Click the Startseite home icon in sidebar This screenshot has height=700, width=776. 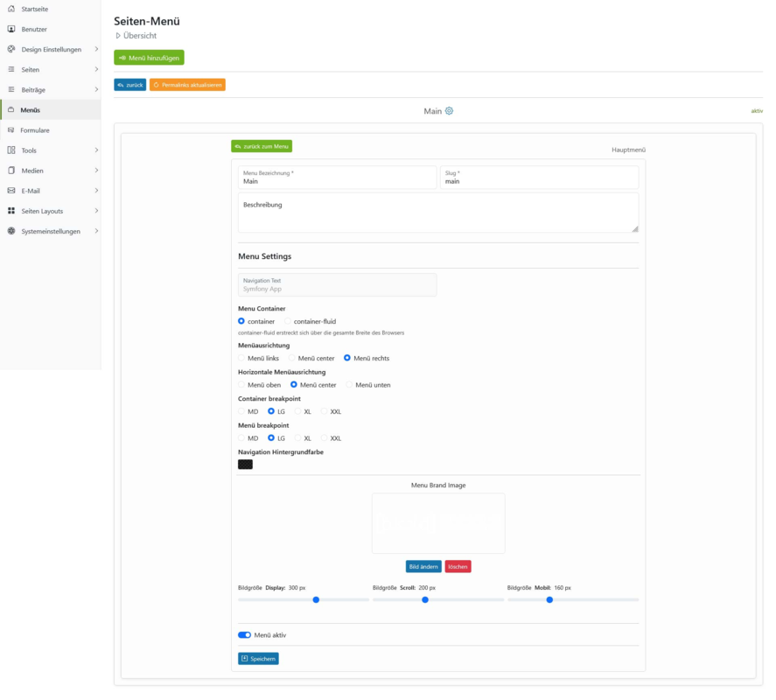11,9
